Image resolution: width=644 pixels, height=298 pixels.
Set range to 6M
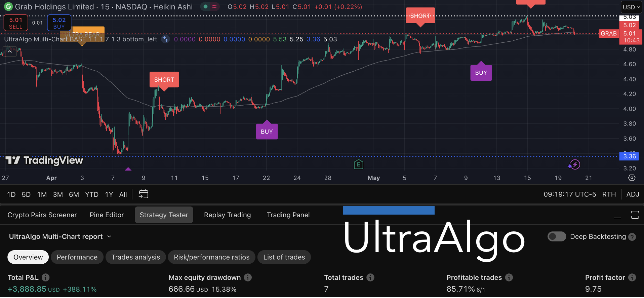pyautogui.click(x=74, y=194)
